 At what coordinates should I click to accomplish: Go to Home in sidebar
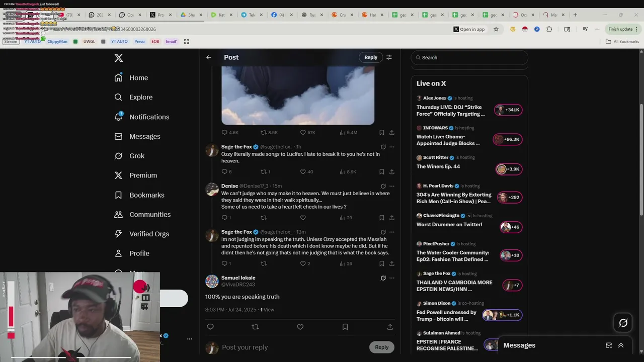coord(131,78)
